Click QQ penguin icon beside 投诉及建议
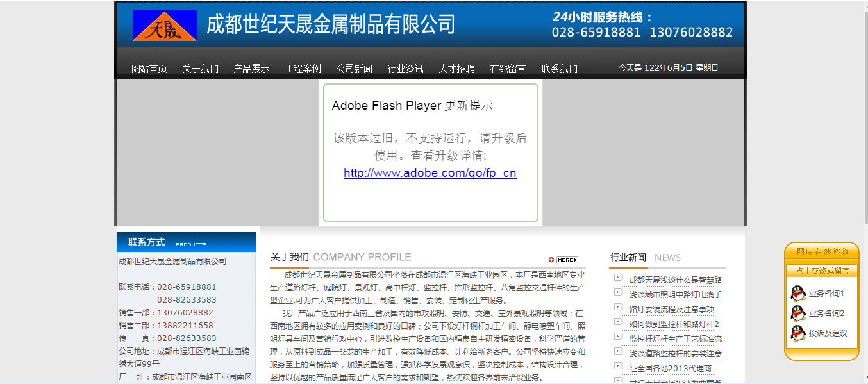 coord(798,333)
